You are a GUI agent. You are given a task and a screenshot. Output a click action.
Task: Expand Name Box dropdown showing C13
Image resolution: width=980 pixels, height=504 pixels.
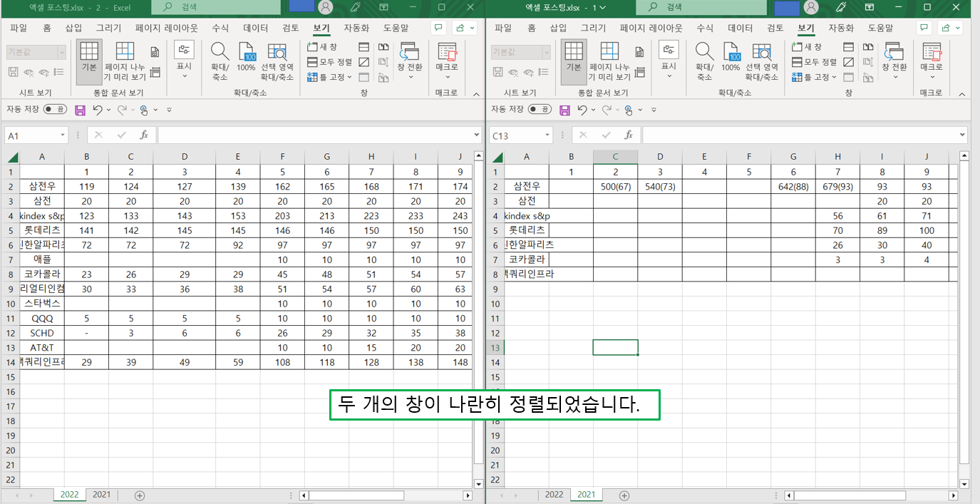pos(547,135)
